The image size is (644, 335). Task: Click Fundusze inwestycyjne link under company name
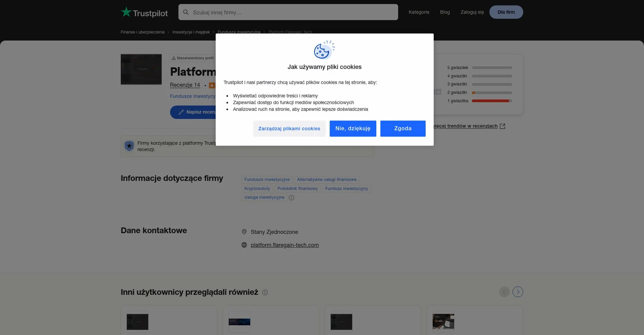click(193, 96)
